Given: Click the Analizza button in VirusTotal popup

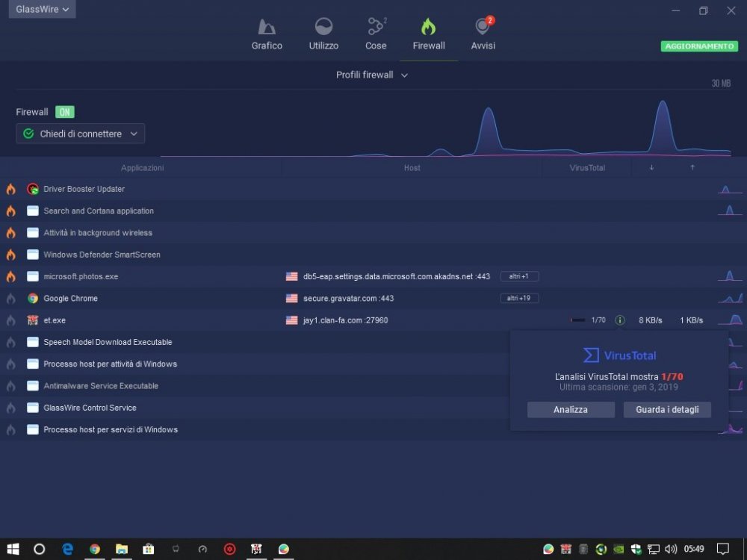Looking at the screenshot, I should pyautogui.click(x=571, y=409).
